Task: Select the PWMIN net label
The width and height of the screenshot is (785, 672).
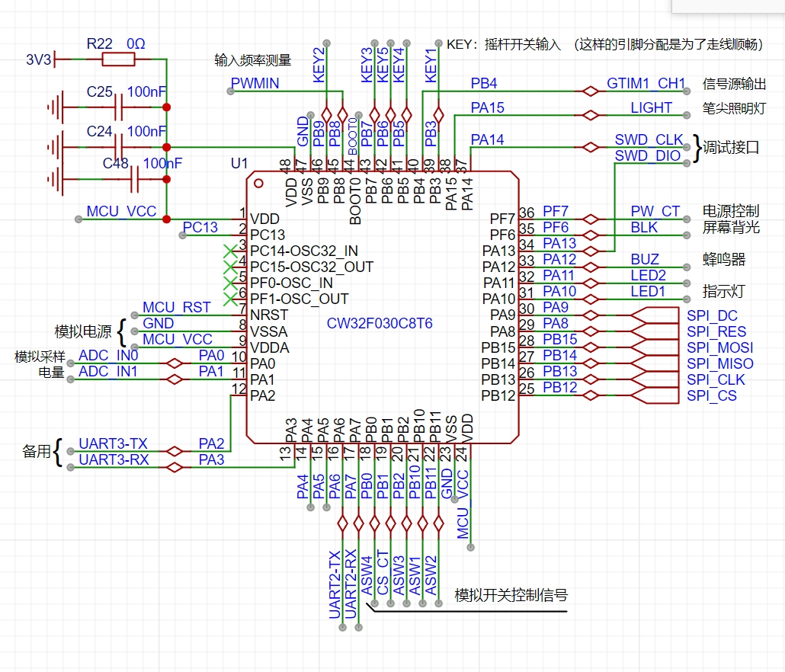Action: (x=255, y=83)
